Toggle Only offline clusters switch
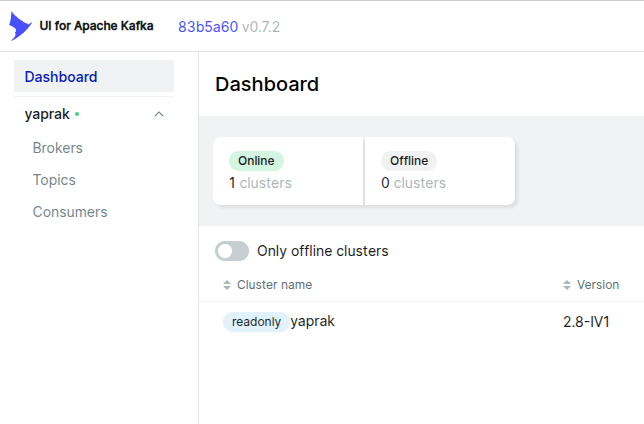This screenshot has height=424, width=644. pos(232,251)
